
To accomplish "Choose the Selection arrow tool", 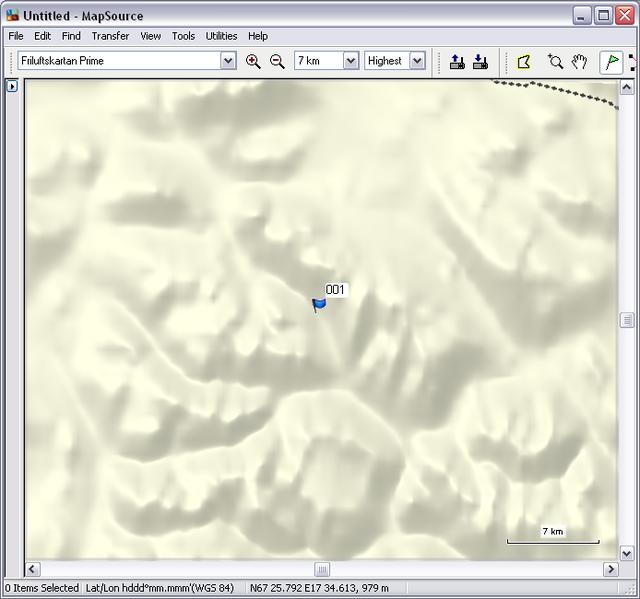I will [523, 61].
